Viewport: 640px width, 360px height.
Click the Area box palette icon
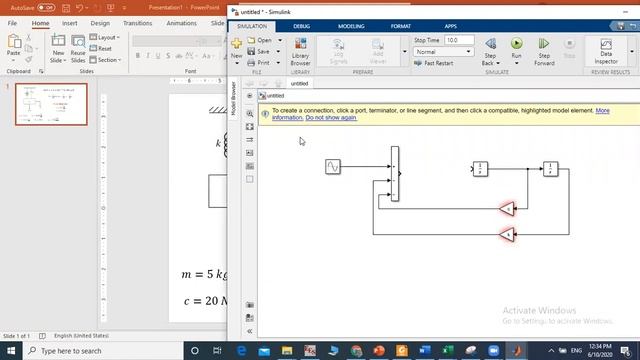(x=250, y=179)
